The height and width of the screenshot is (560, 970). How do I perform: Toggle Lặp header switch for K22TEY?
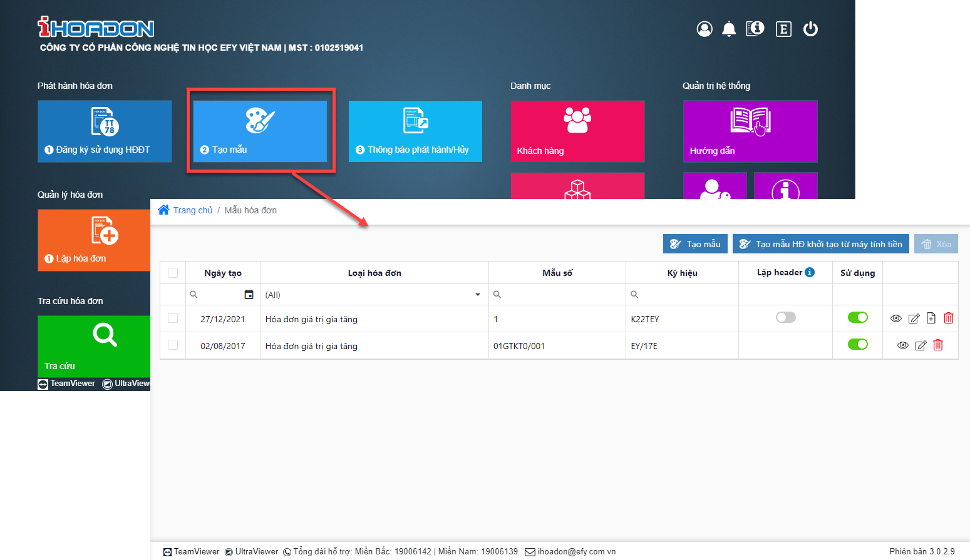pos(785,317)
